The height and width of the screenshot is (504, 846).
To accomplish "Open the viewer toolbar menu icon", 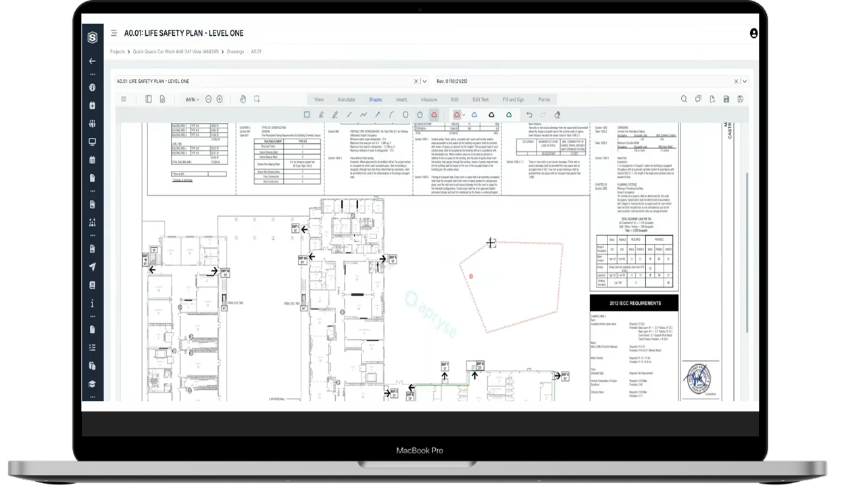I will [x=124, y=99].
